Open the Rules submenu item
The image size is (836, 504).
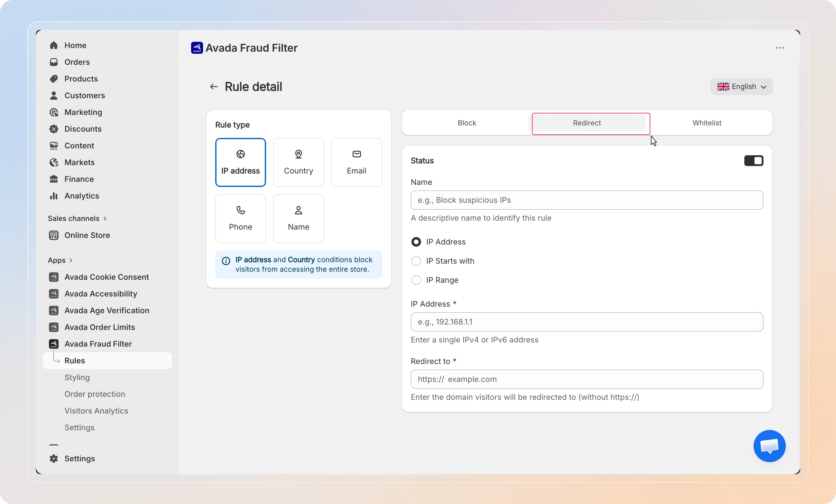[107, 360]
